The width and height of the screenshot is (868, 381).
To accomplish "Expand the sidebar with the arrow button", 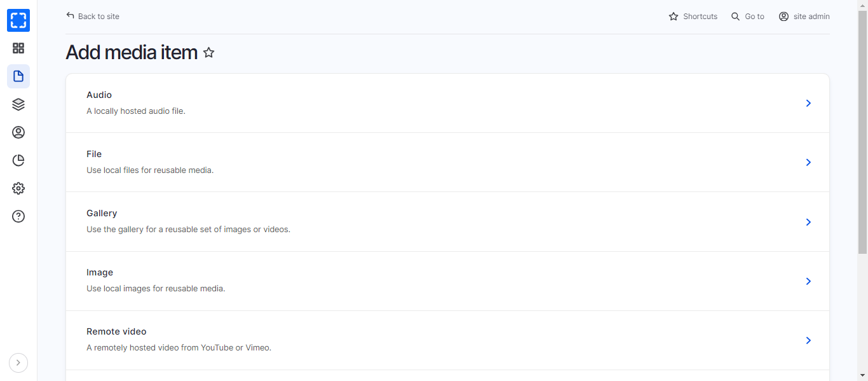I will (x=18, y=363).
